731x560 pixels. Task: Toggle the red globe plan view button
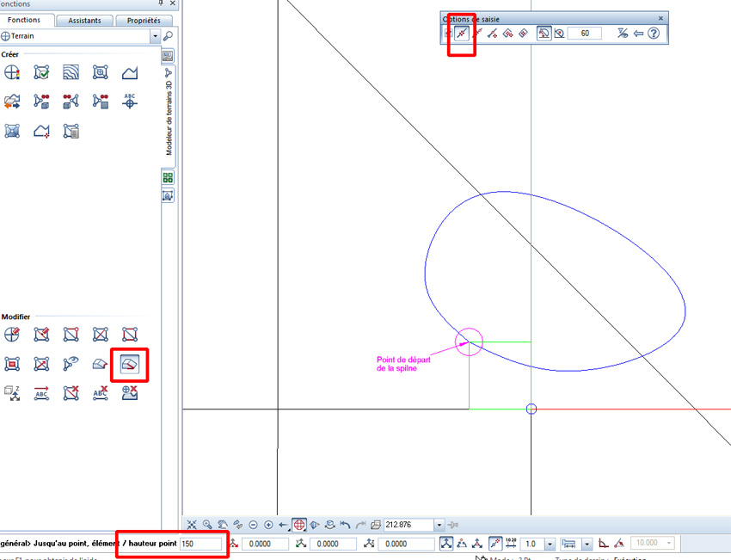tap(299, 525)
